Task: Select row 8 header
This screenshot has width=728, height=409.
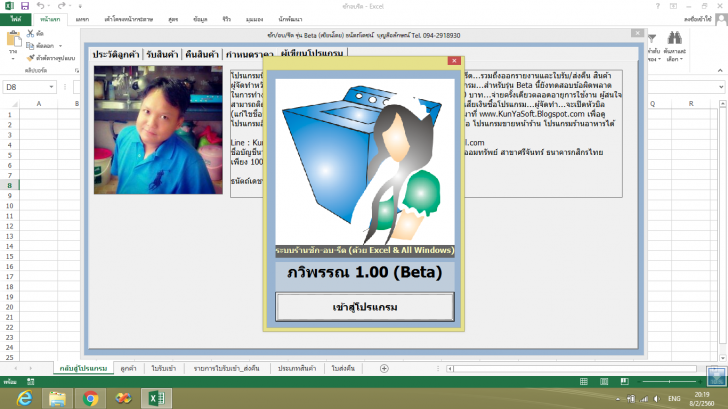Action: coord(9,185)
